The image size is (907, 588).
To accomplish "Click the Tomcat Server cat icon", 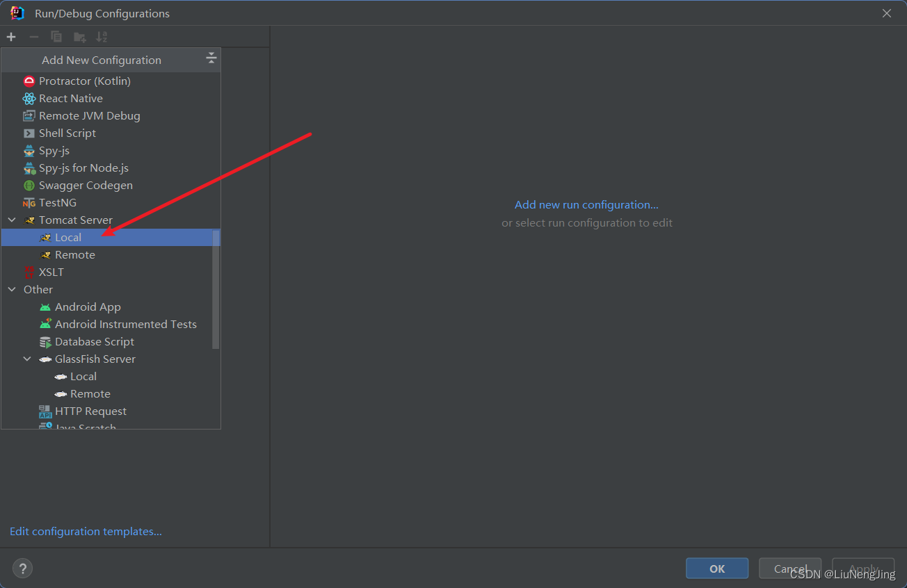I will click(x=29, y=220).
